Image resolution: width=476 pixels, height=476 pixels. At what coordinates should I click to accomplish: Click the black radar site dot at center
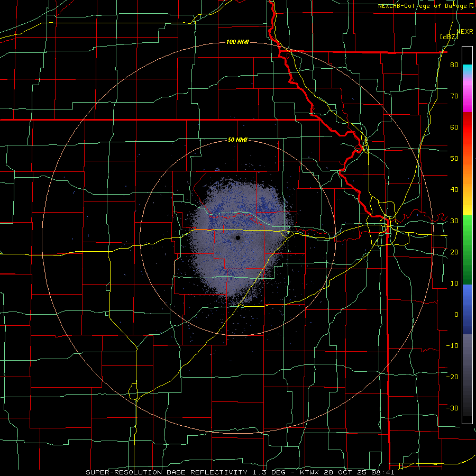pyautogui.click(x=238, y=237)
